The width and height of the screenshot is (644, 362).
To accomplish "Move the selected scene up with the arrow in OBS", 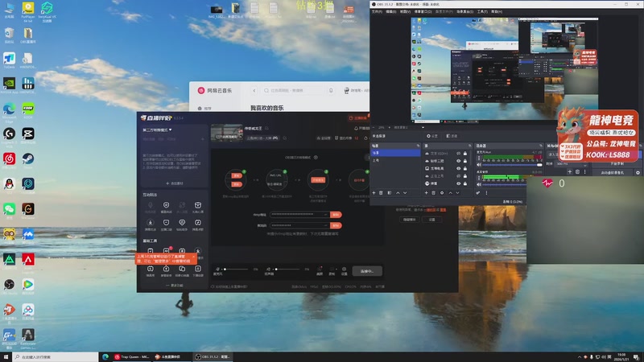I will 398,193.
